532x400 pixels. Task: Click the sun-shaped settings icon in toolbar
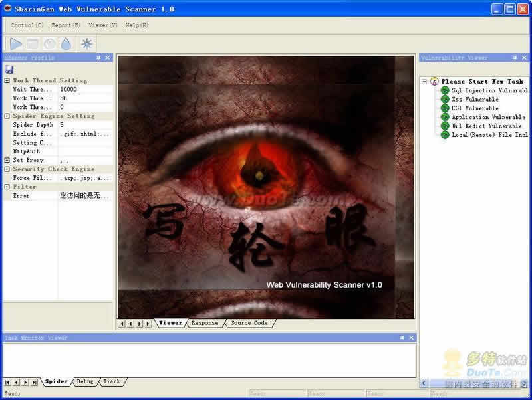tap(86, 44)
